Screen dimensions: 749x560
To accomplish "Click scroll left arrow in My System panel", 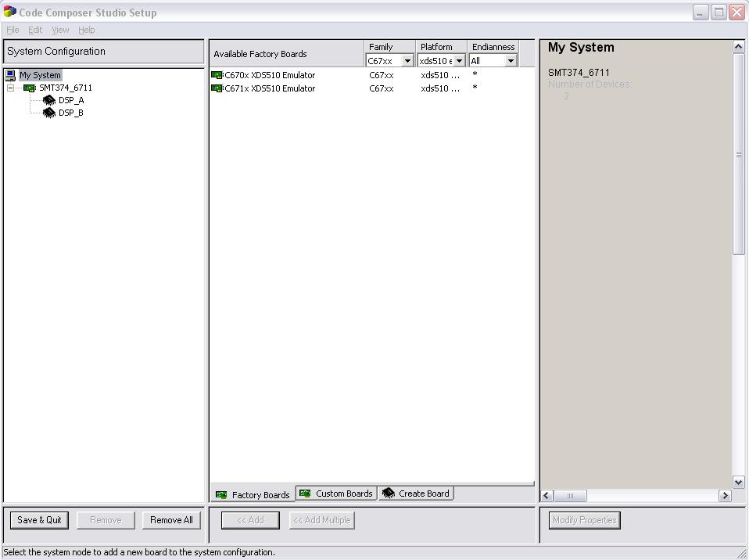I will click(547, 496).
